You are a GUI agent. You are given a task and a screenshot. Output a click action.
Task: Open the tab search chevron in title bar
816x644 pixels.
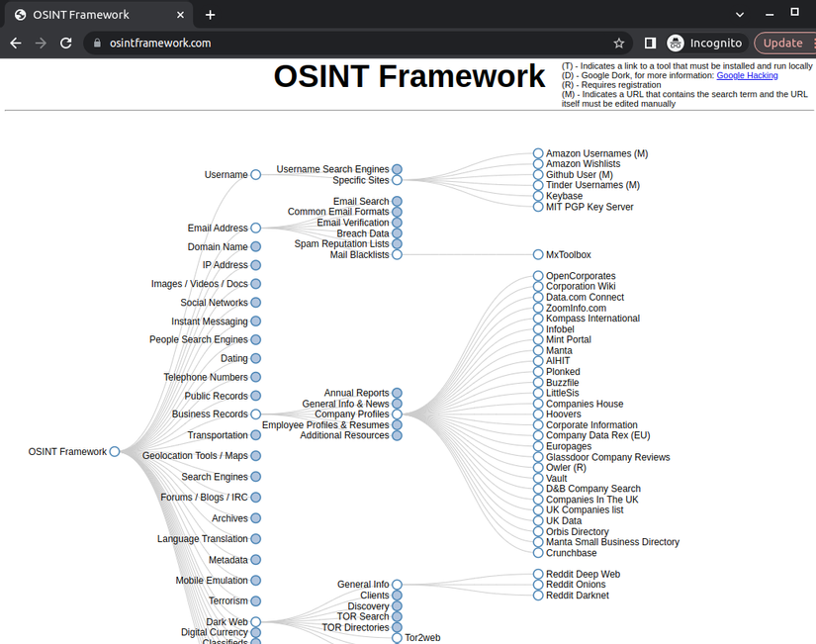[x=740, y=15]
